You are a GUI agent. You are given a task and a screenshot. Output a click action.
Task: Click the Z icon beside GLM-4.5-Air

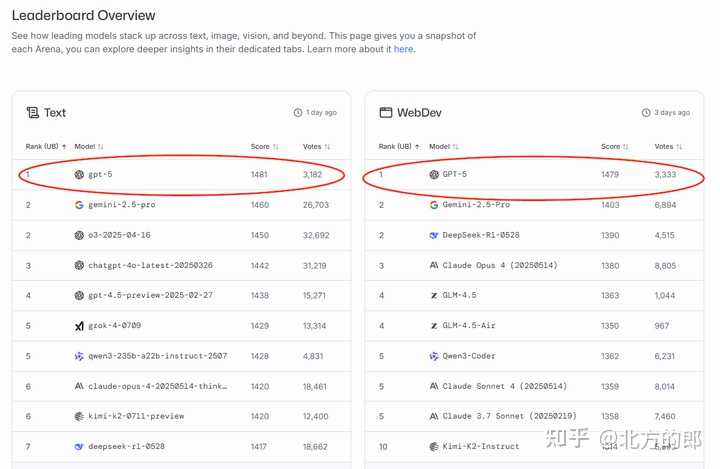(434, 326)
